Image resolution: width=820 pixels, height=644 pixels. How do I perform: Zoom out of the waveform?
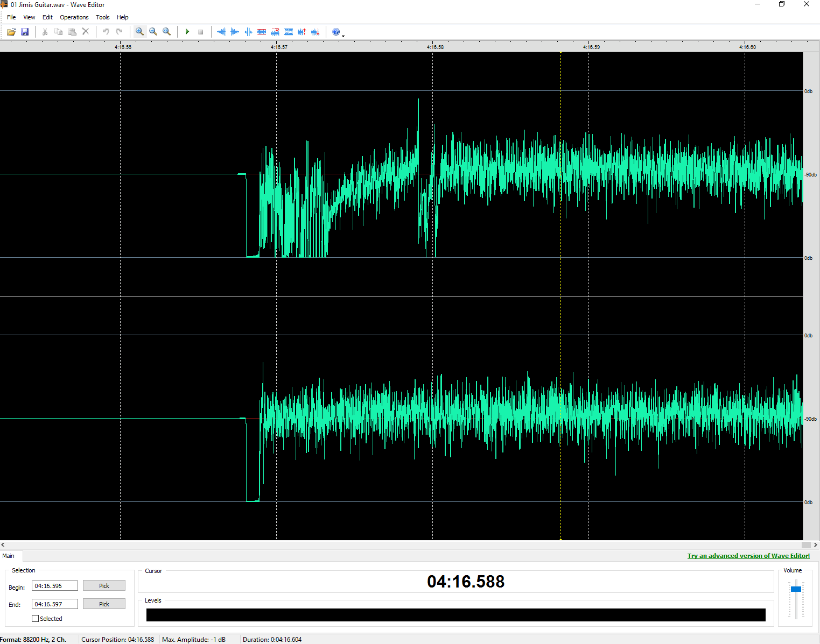pos(153,32)
